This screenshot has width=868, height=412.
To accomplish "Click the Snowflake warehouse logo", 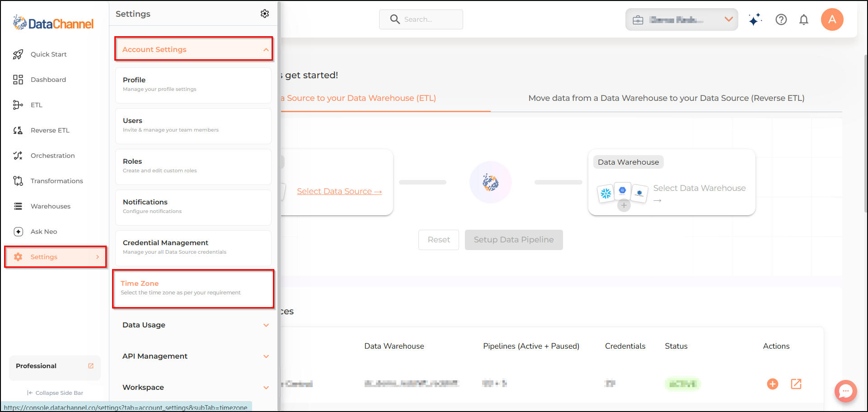I will click(606, 194).
